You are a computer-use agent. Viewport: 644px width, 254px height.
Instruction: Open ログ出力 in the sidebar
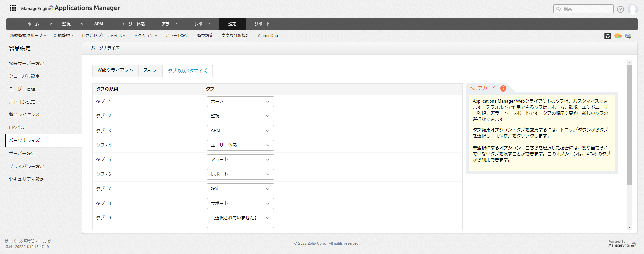click(18, 128)
